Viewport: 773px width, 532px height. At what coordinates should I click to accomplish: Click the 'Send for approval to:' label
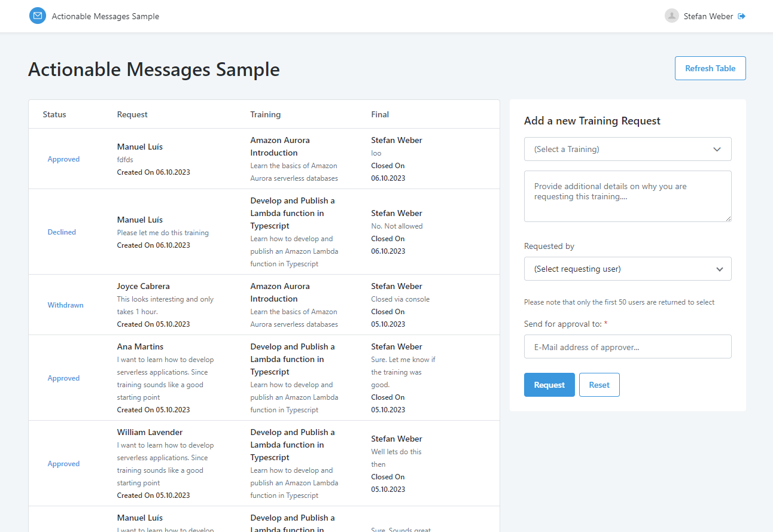coord(563,324)
